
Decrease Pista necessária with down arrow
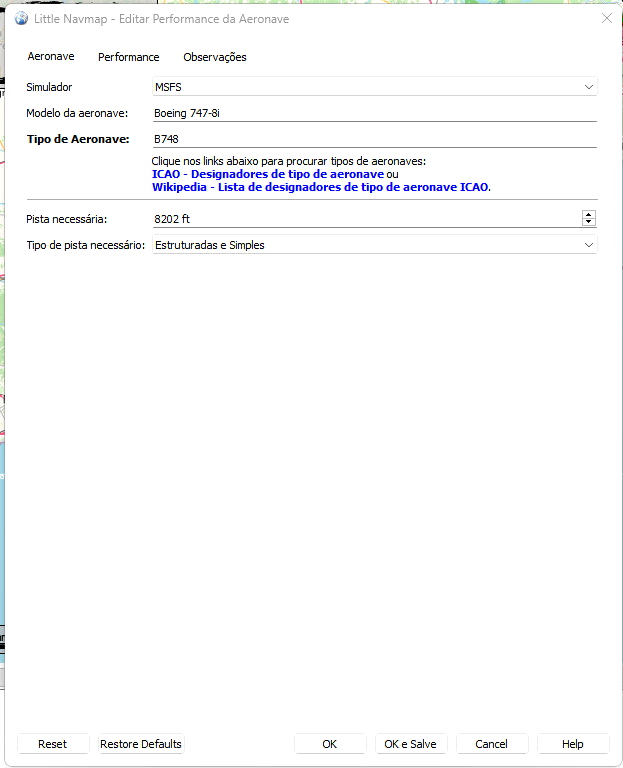point(589,222)
